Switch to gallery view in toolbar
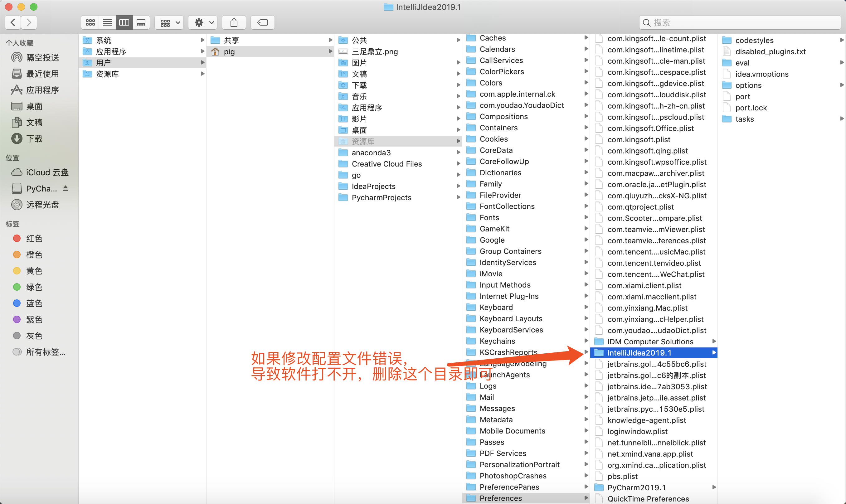Screen dimensions: 846x504 tap(141, 22)
